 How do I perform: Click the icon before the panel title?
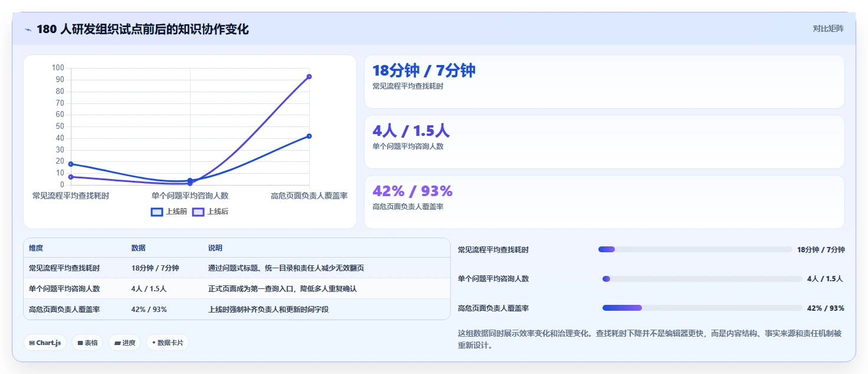point(28,30)
